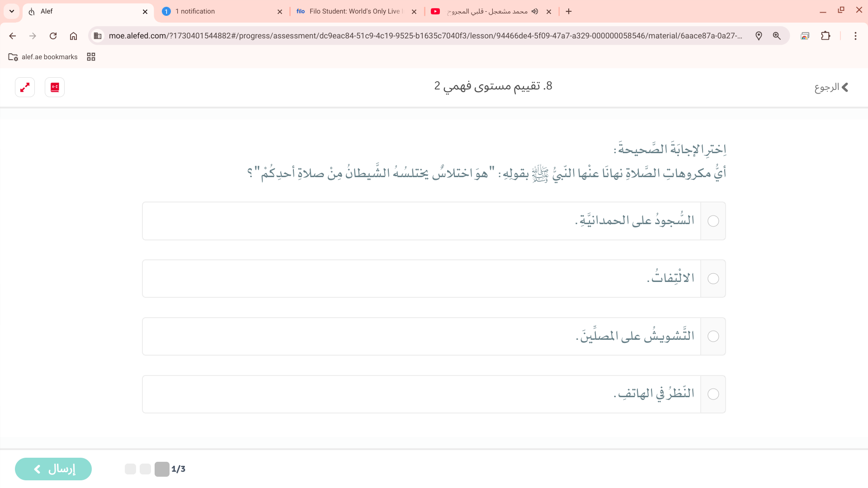Open Chrome's three-dot menu
The height and width of the screenshot is (488, 868).
coord(855,36)
